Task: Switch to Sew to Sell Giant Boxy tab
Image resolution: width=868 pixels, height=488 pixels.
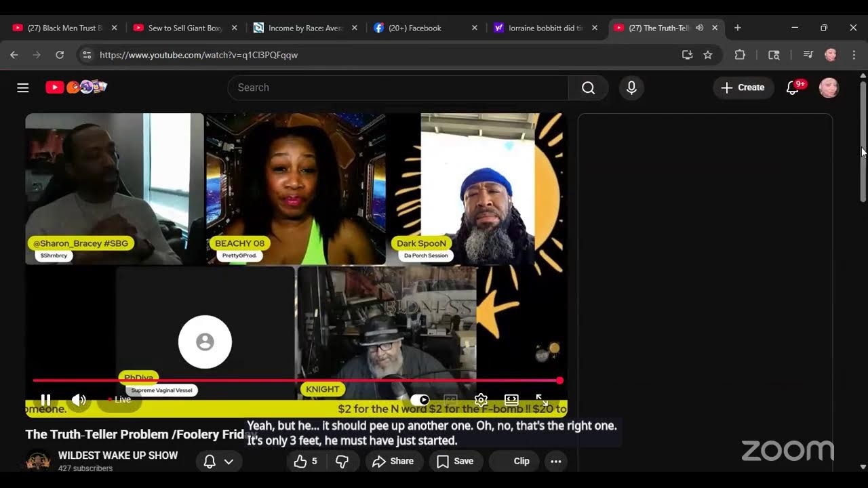Action: click(185, 28)
